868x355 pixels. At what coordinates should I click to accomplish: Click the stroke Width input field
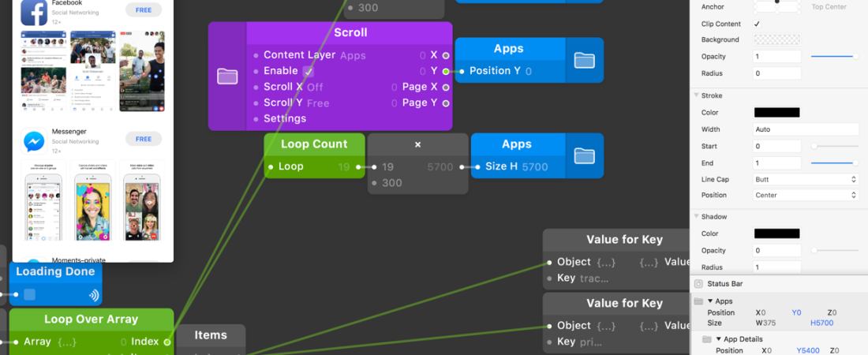[806, 129]
